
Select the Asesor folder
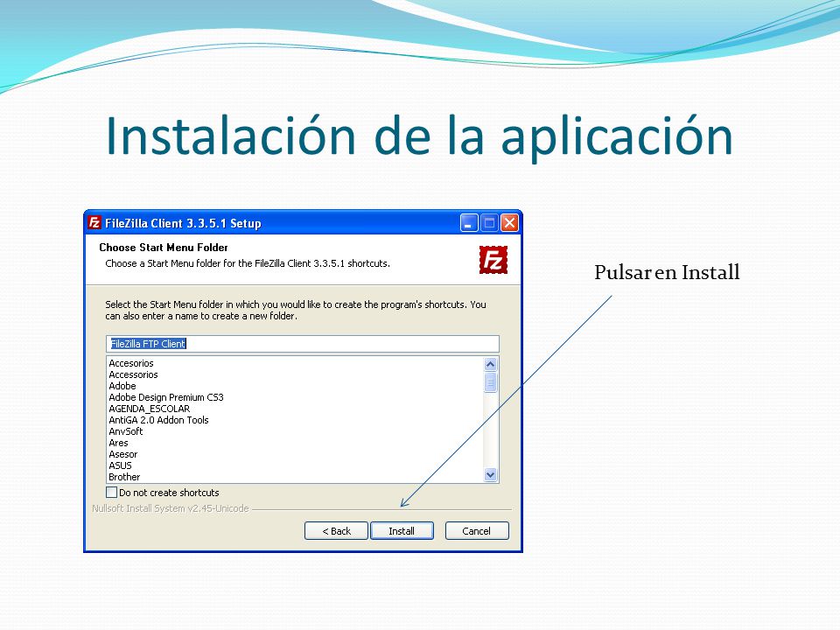pyautogui.click(x=123, y=454)
